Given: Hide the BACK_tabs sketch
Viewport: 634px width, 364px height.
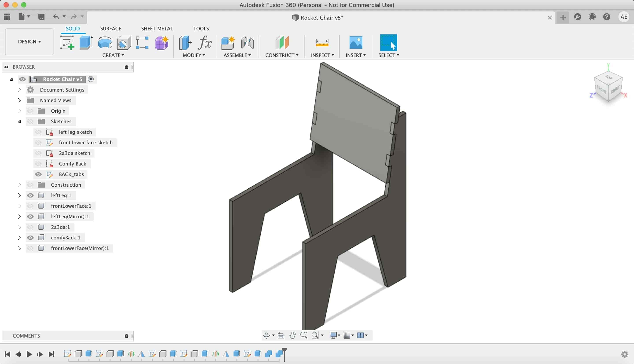Looking at the screenshot, I should point(38,174).
